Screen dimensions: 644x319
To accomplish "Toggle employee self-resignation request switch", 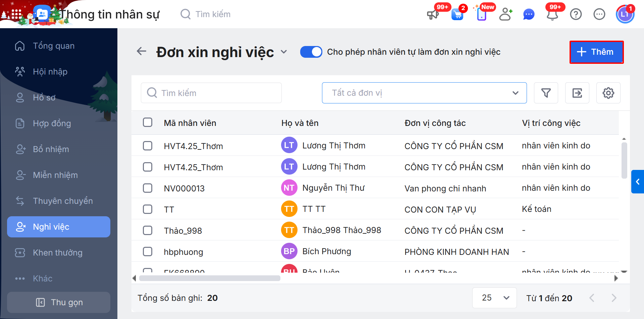I will point(311,52).
